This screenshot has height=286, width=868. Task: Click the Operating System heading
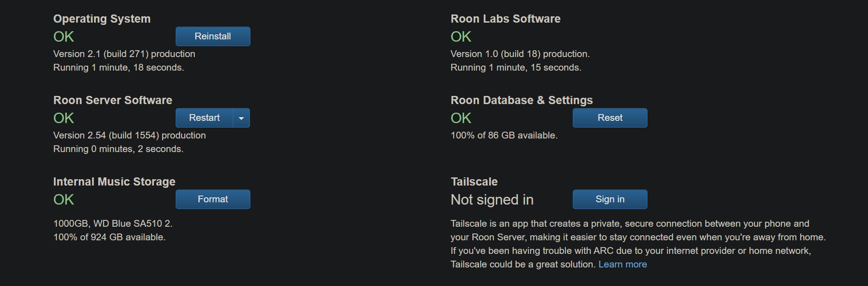tap(102, 19)
